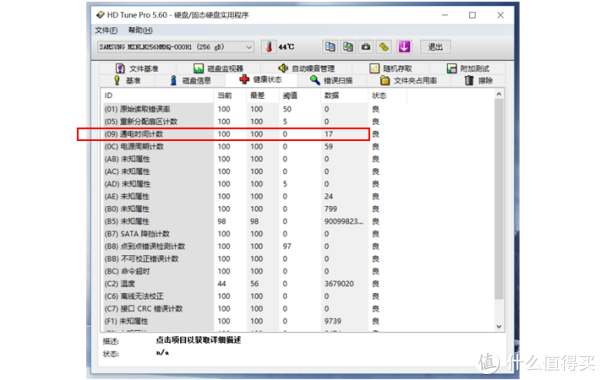Viewport: 600px width, 380px height.
Task: Open the 磁盘监视器 tab
Action: (x=218, y=68)
